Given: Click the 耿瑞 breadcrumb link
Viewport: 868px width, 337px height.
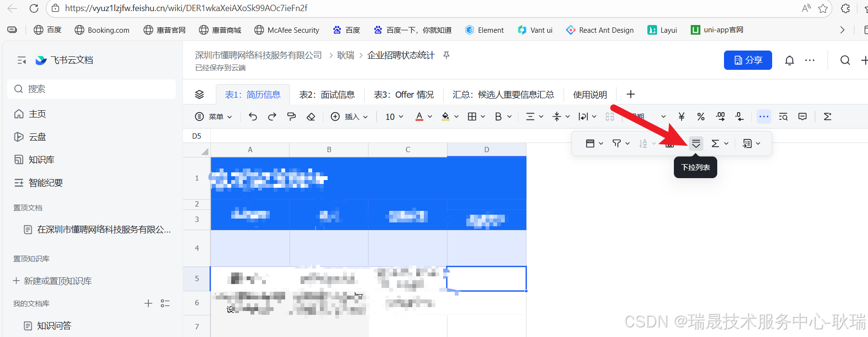Looking at the screenshot, I should (345, 55).
